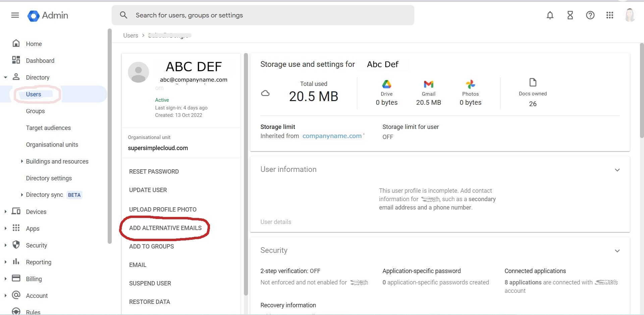Click the Security shield icon
Viewport: 644px width, 315px height.
16,244
